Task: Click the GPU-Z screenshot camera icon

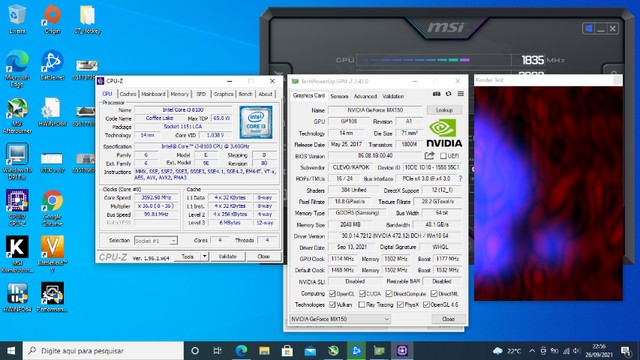Action: pos(436,94)
